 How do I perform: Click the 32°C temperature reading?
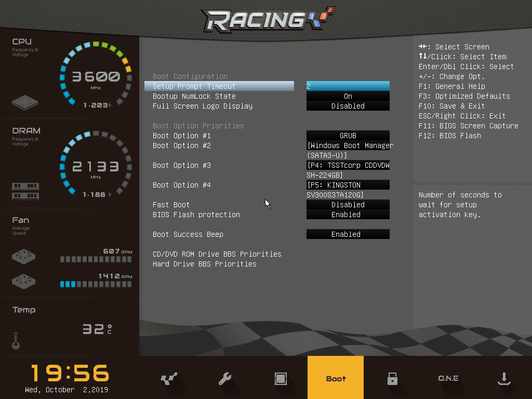97,329
